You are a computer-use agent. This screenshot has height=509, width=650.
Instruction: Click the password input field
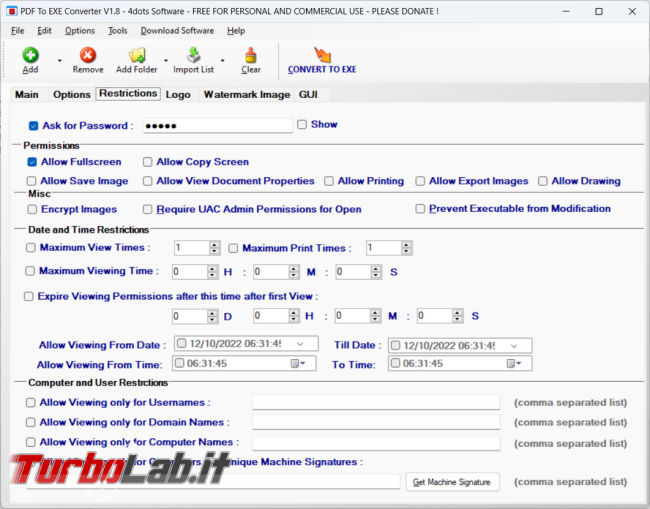coord(218,126)
